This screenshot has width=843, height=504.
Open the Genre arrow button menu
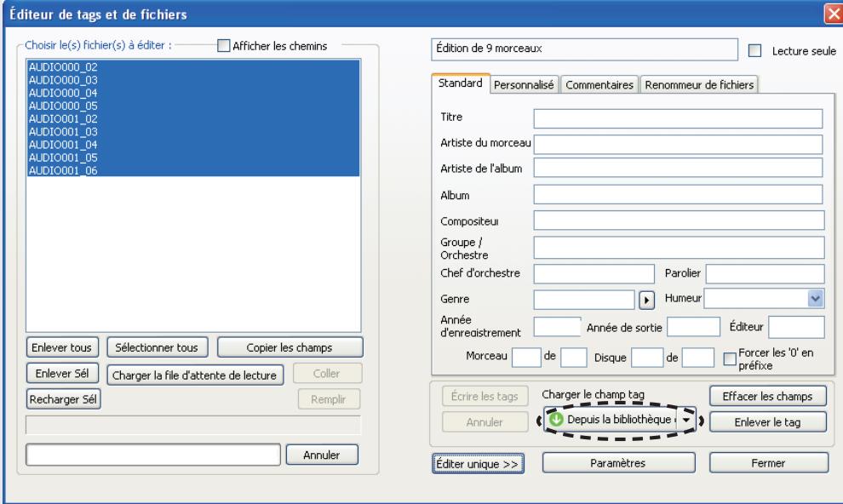point(647,300)
